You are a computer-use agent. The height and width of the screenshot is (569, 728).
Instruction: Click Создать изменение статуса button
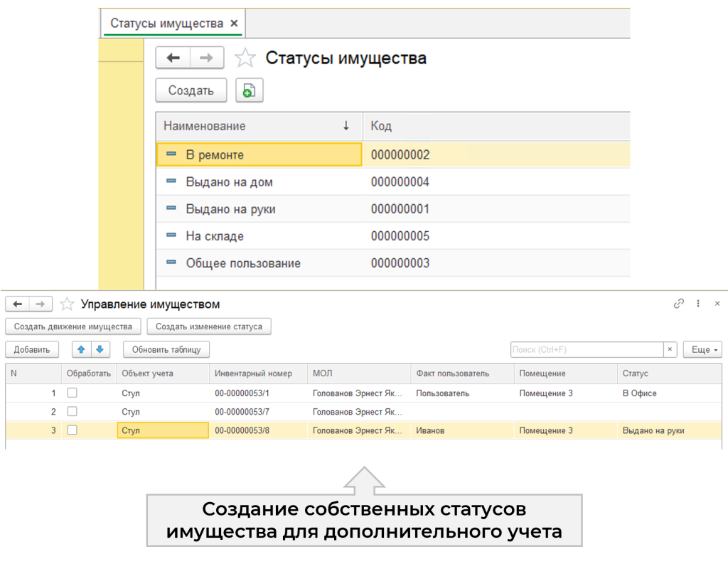point(209,326)
